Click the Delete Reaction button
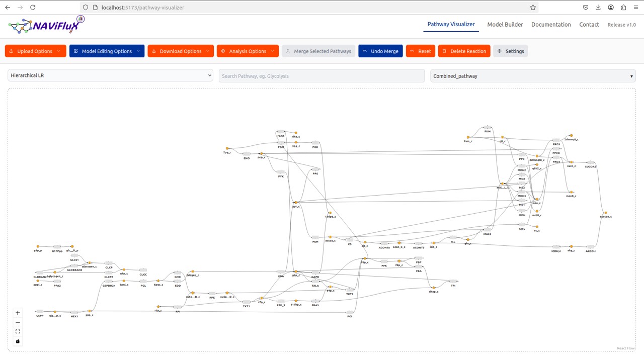The height and width of the screenshot is (362, 644). pyautogui.click(x=464, y=51)
